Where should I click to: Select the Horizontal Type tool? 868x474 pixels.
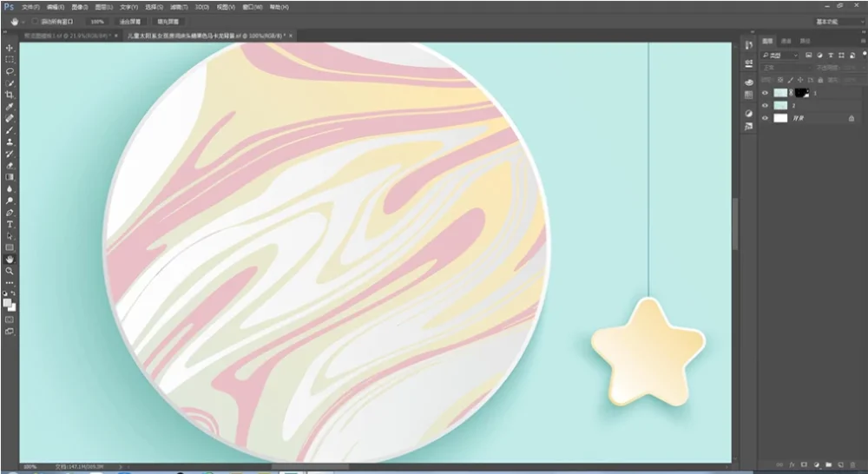pos(10,224)
